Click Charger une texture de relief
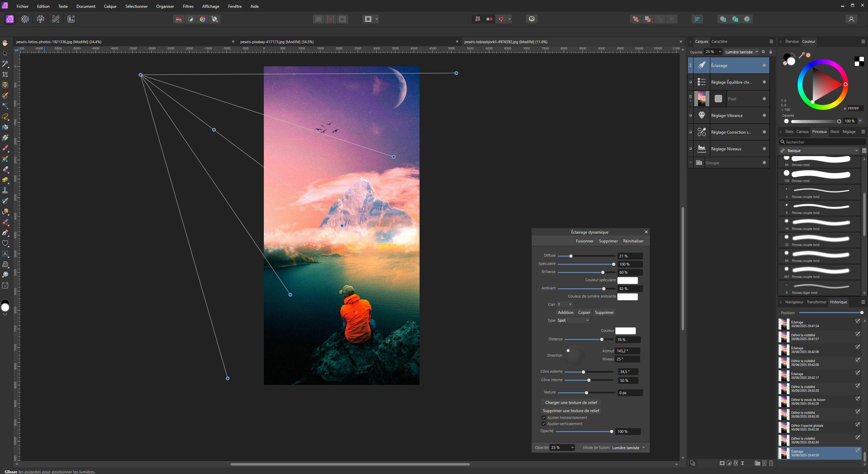This screenshot has width=868, height=474. (x=571, y=403)
